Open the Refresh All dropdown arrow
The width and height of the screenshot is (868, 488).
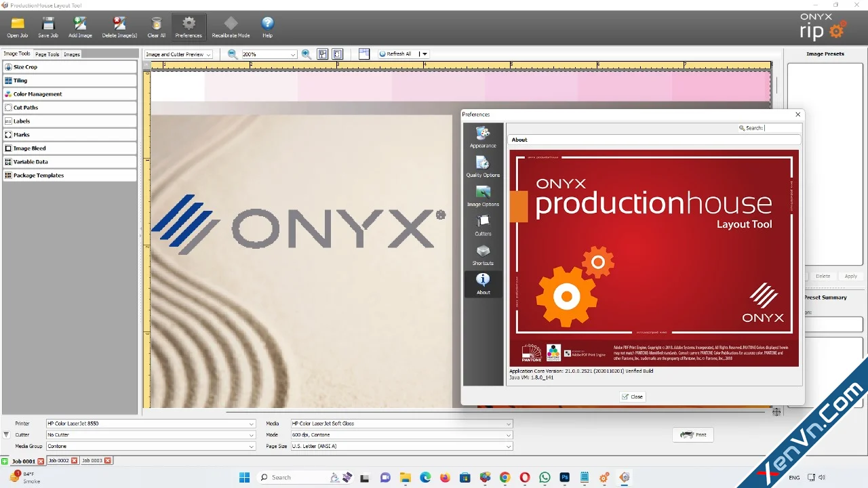[425, 54]
